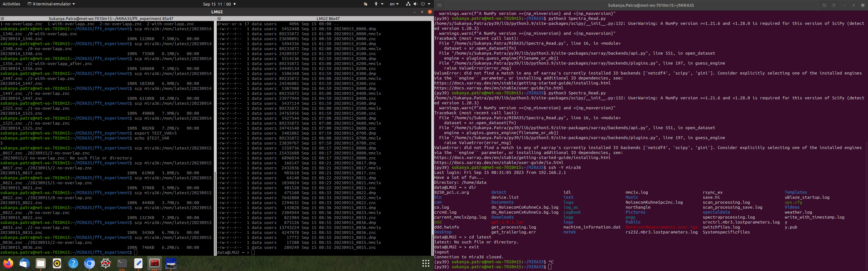Open the terminal hamburger menu
The height and width of the screenshot is (271, 868).
[834, 5]
